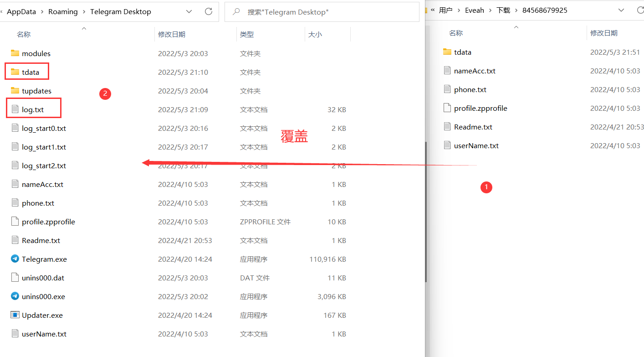The image size is (644, 357).
Task: Click 32 KB size of log.txt
Action: point(337,109)
